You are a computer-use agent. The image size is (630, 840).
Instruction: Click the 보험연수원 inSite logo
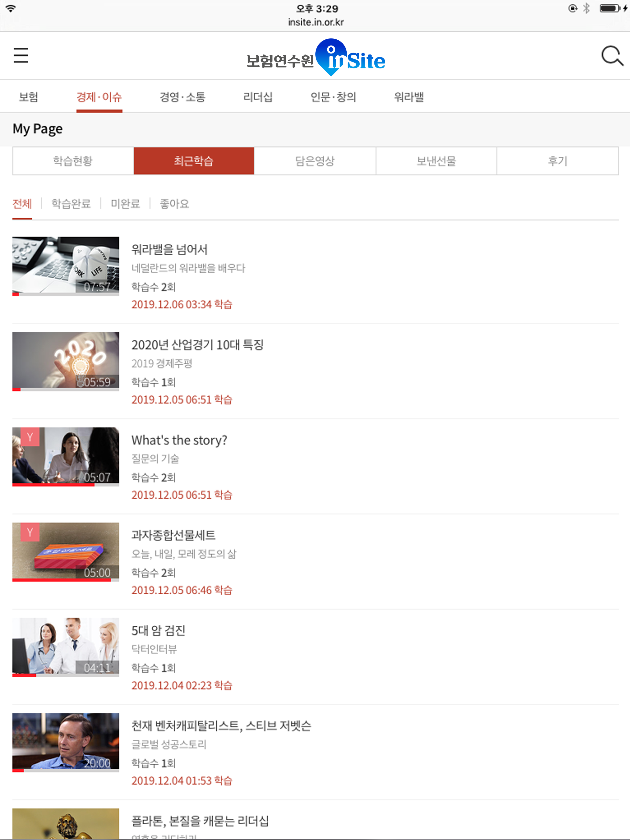[x=316, y=58]
